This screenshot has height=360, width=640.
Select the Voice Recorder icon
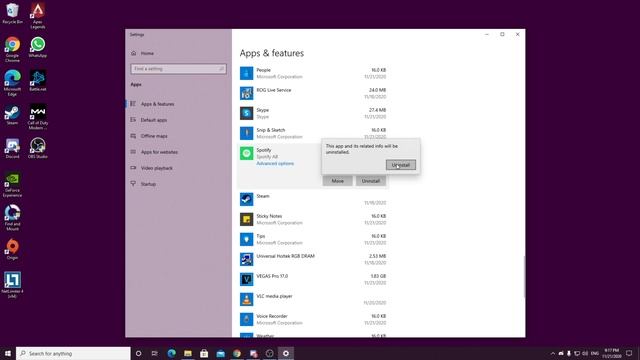click(x=246, y=320)
